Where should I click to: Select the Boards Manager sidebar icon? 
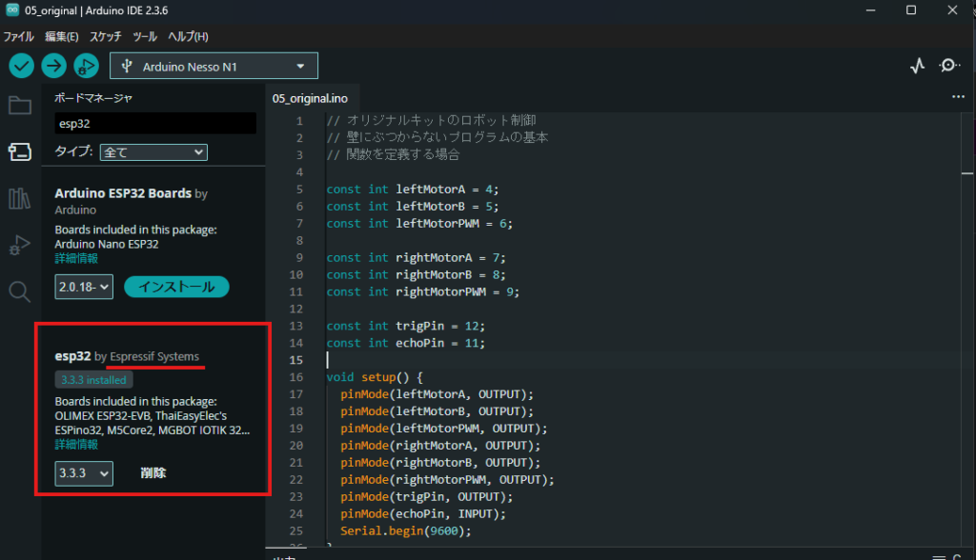click(x=20, y=151)
